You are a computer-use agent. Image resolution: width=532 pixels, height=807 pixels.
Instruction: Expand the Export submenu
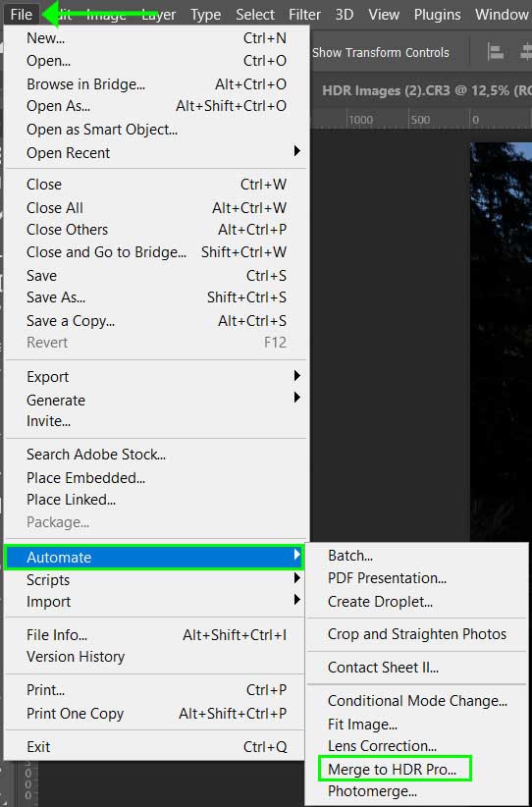coord(154,377)
